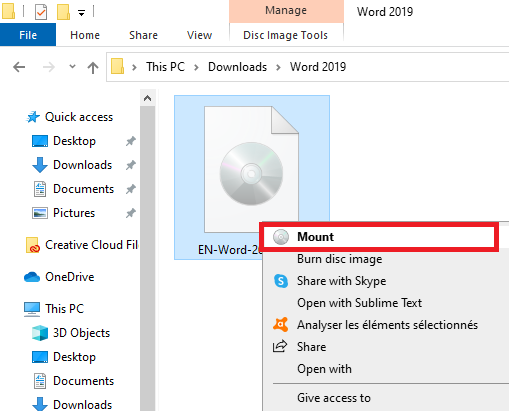509x411 pixels.
Task: Open the Disc Image Tools tab
Action: coord(286,35)
